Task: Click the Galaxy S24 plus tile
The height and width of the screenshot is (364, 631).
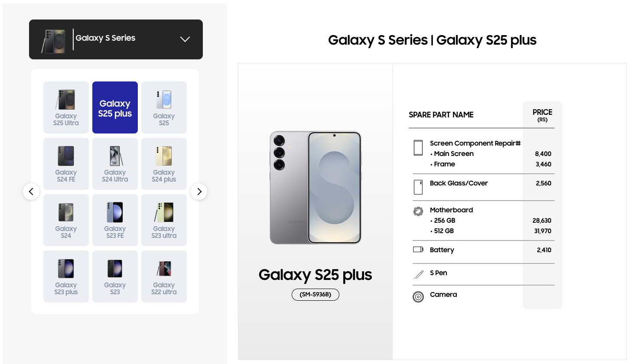Action: [164, 164]
